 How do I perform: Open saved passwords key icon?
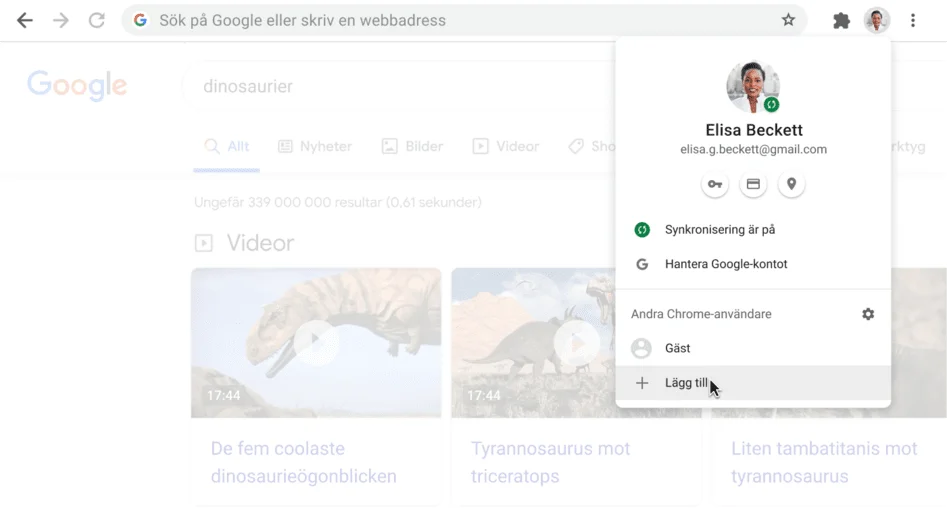[714, 184]
